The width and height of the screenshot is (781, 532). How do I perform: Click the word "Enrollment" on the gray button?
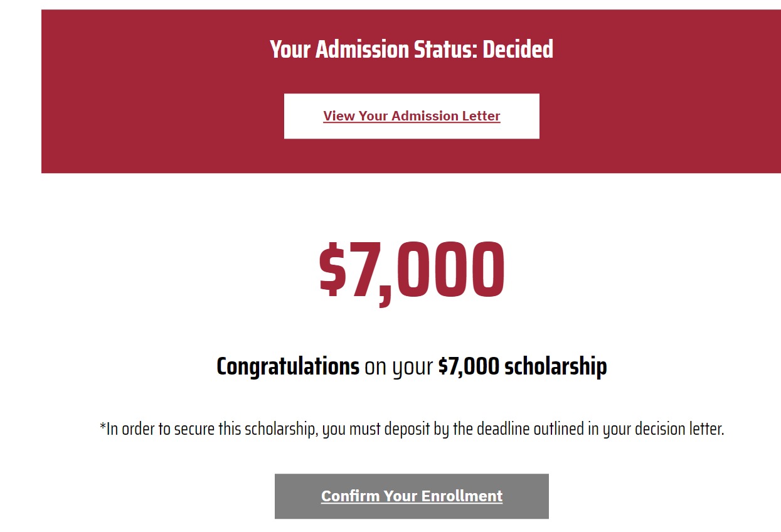point(461,496)
